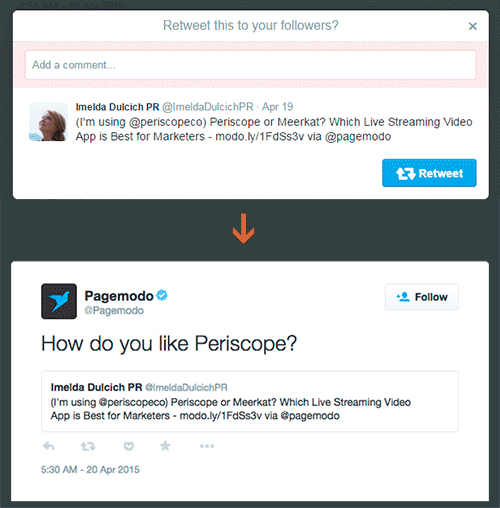500x508 pixels.
Task: Open the modo.ly/1FdSs3v link in the dialog
Action: click(x=260, y=137)
